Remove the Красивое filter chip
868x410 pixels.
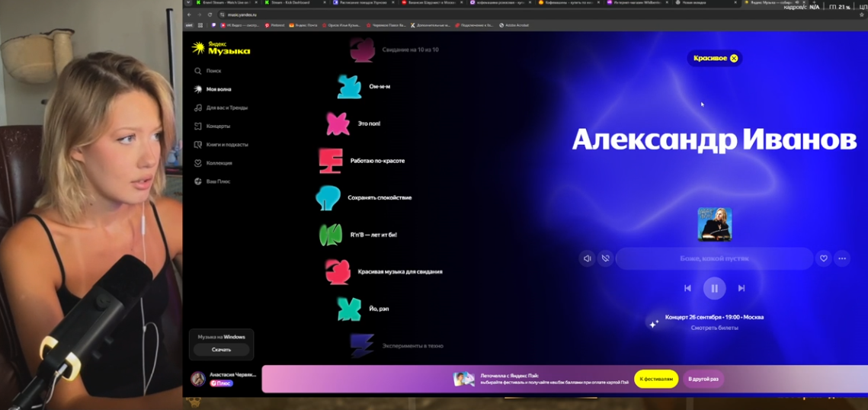[x=733, y=58]
